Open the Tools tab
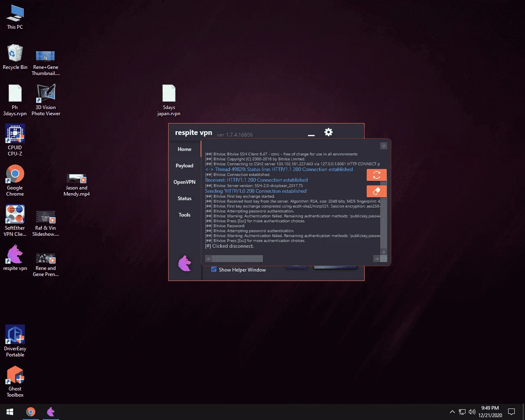 185,215
